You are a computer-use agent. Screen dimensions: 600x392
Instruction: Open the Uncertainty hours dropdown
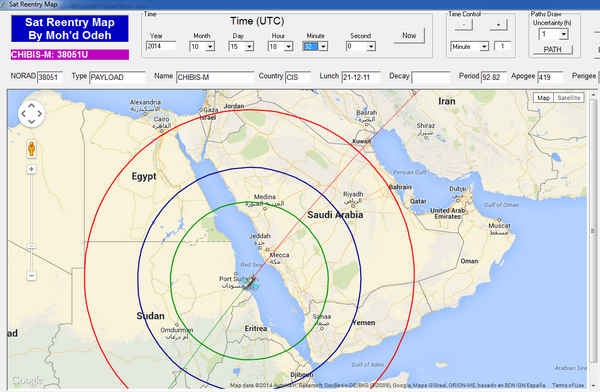pos(564,34)
